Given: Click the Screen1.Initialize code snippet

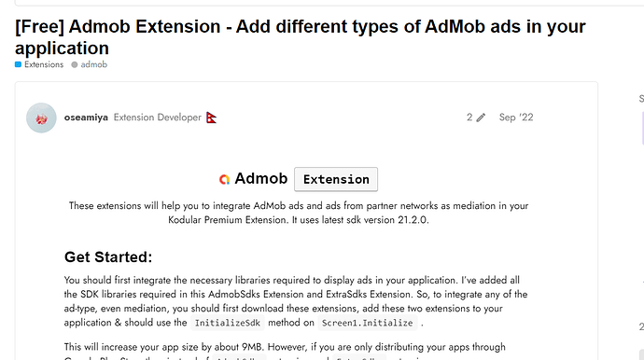Looking at the screenshot, I should tap(367, 323).
